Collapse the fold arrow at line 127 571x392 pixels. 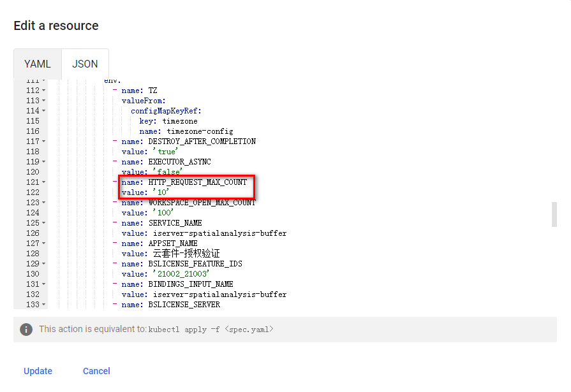pyautogui.click(x=43, y=243)
